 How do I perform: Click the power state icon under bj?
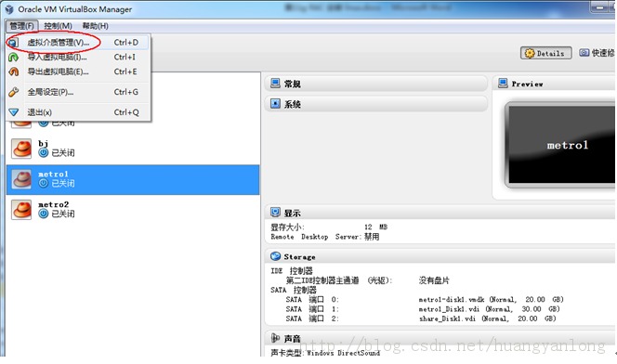point(44,153)
